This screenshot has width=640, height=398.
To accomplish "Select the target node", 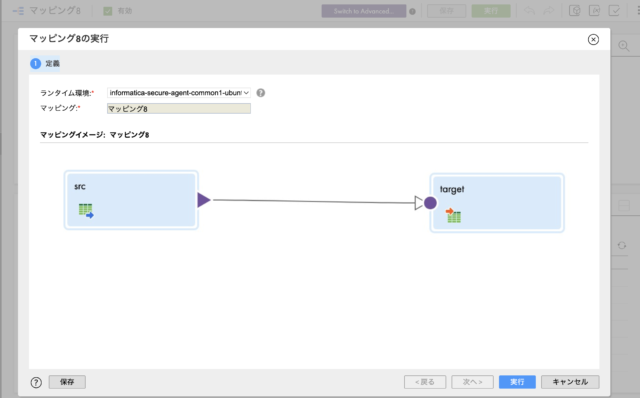I will (x=497, y=203).
